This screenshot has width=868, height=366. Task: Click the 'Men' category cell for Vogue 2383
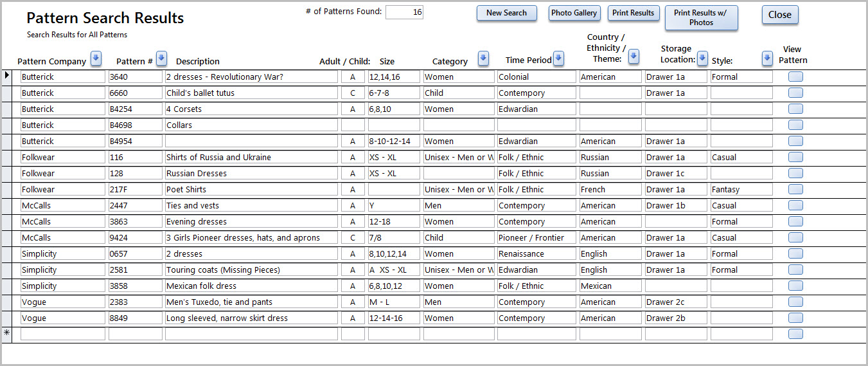[459, 302]
